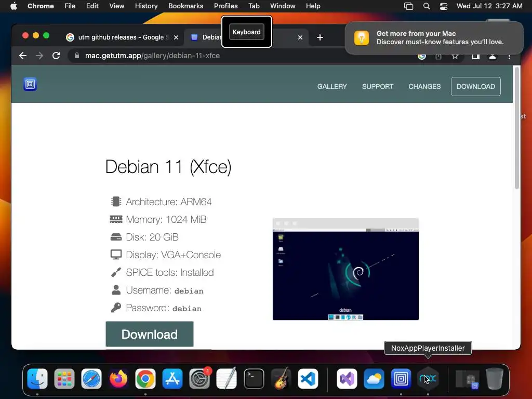Click the lock site-info icon
532x399 pixels.
click(x=77, y=56)
